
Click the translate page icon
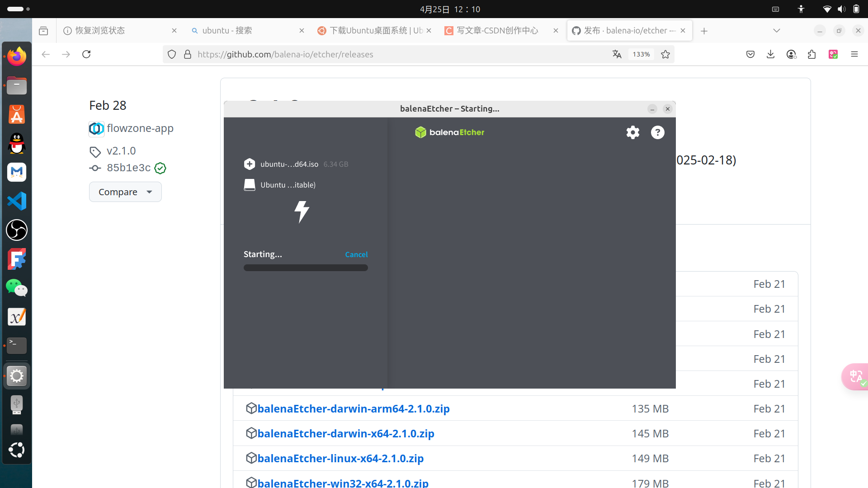617,54
